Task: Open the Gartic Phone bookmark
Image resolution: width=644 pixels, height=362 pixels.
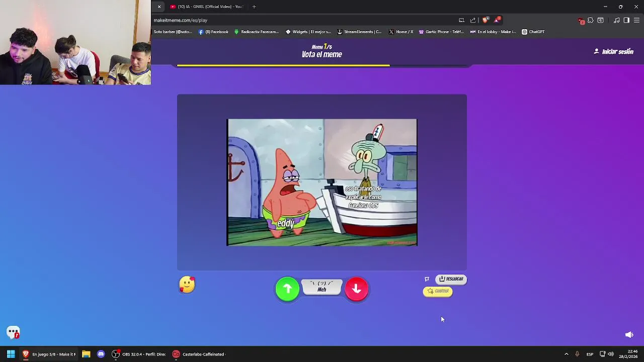Action: (441, 32)
